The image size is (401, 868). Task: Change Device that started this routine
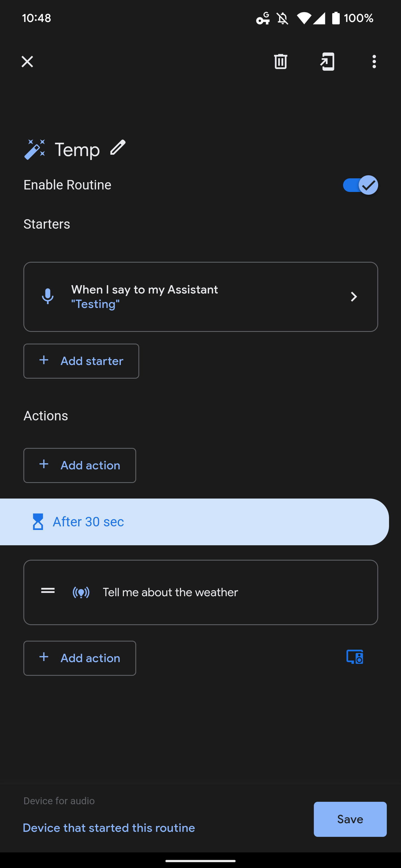click(x=109, y=828)
